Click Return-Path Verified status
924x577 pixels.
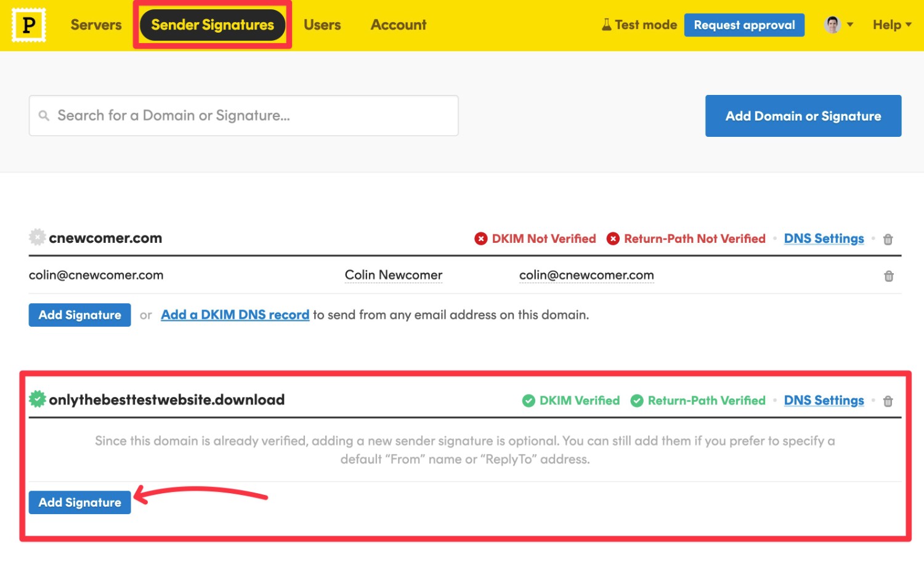coord(698,401)
